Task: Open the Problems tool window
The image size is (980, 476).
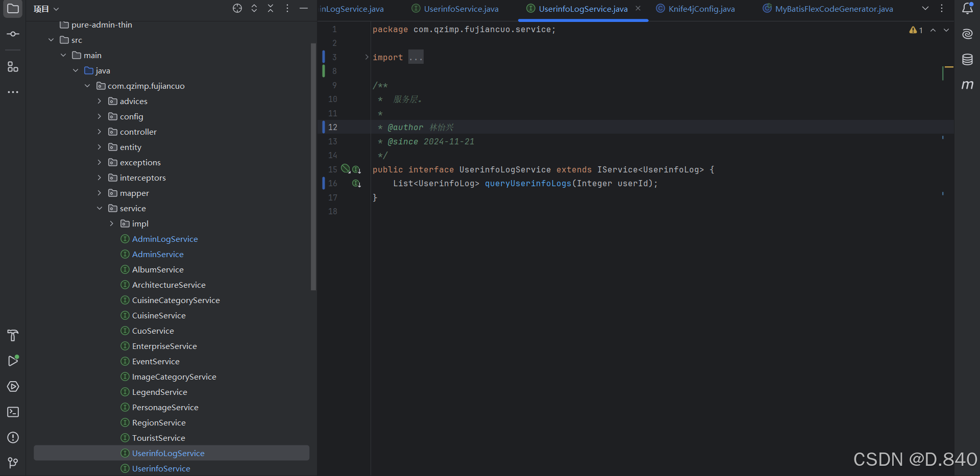Action: tap(13, 438)
